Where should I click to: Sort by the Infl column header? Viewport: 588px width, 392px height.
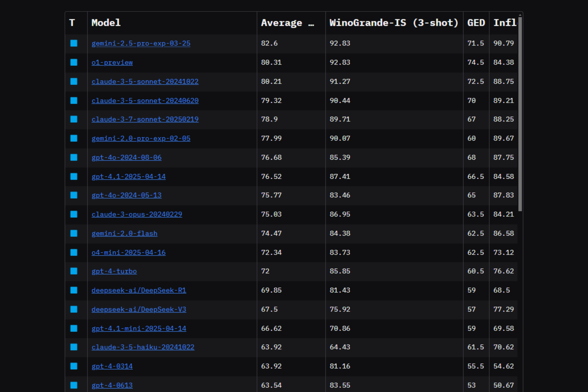503,23
